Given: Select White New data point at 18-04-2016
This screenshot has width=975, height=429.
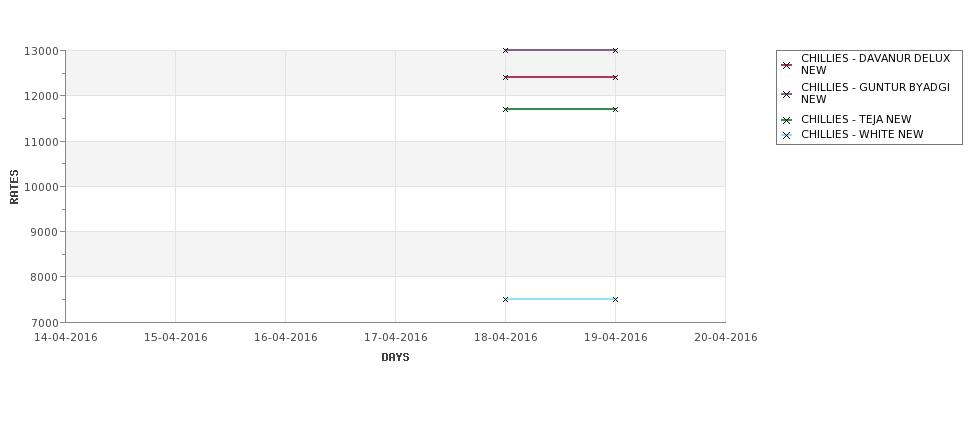Looking at the screenshot, I should click(506, 300).
